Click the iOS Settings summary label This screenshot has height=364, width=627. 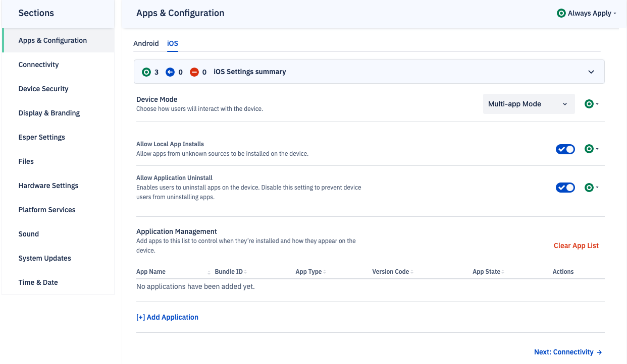(250, 72)
